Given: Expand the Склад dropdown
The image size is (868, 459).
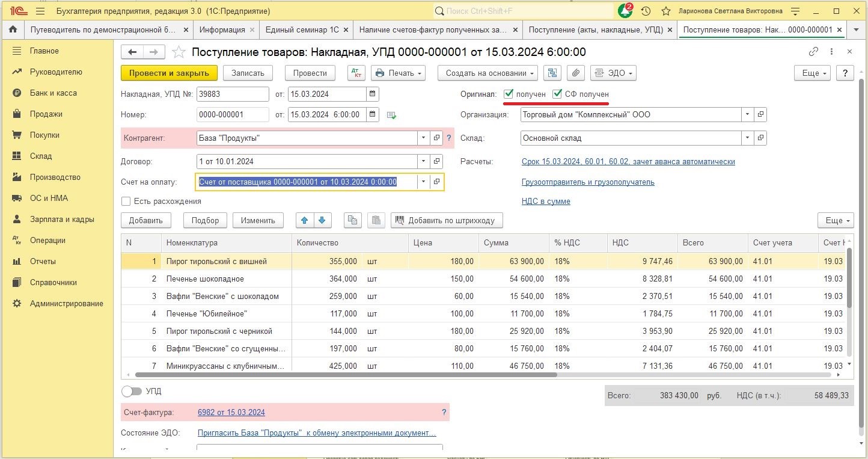Looking at the screenshot, I should [748, 138].
